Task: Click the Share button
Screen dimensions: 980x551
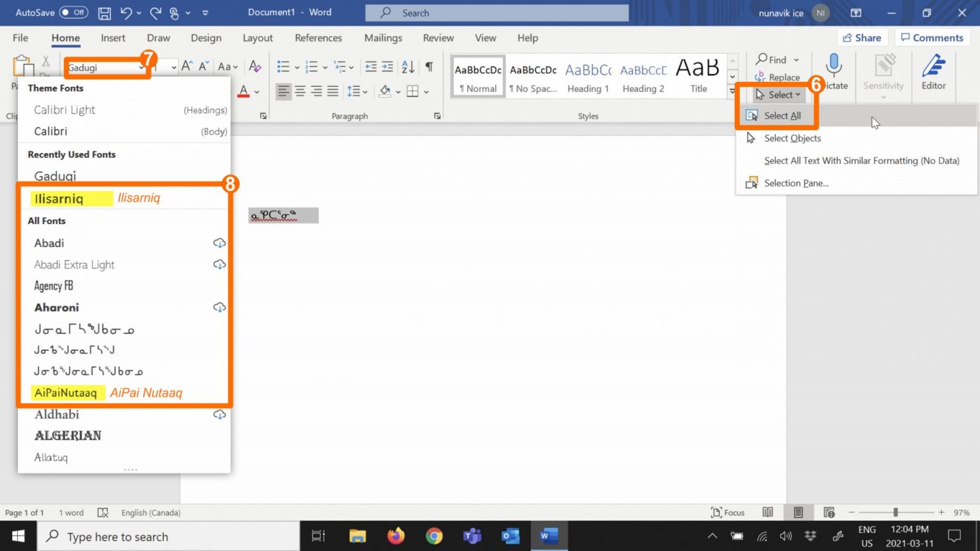Action: coord(861,38)
